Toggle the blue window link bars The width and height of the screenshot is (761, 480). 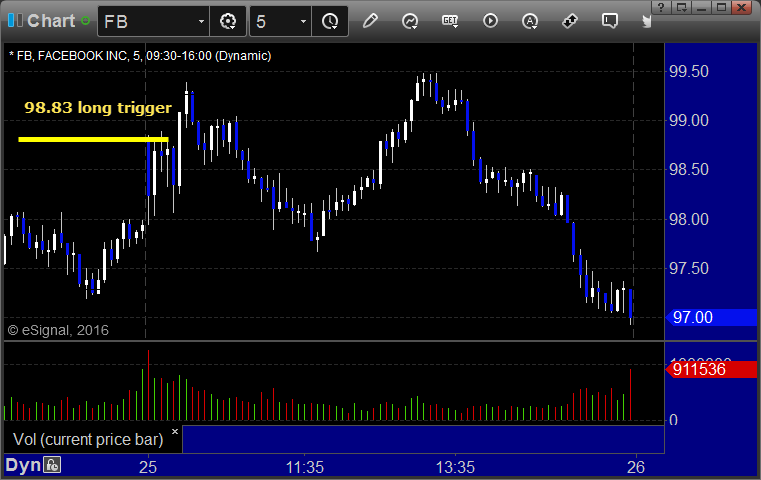click(x=15, y=20)
